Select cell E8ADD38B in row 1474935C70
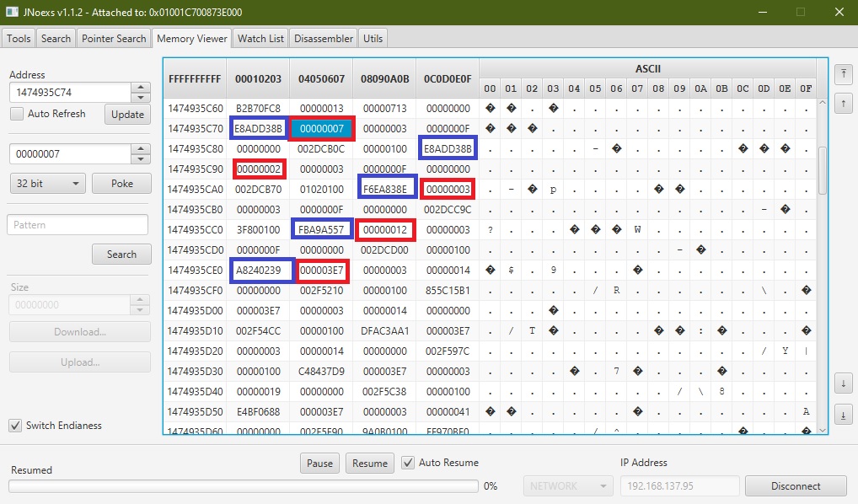 (258, 129)
